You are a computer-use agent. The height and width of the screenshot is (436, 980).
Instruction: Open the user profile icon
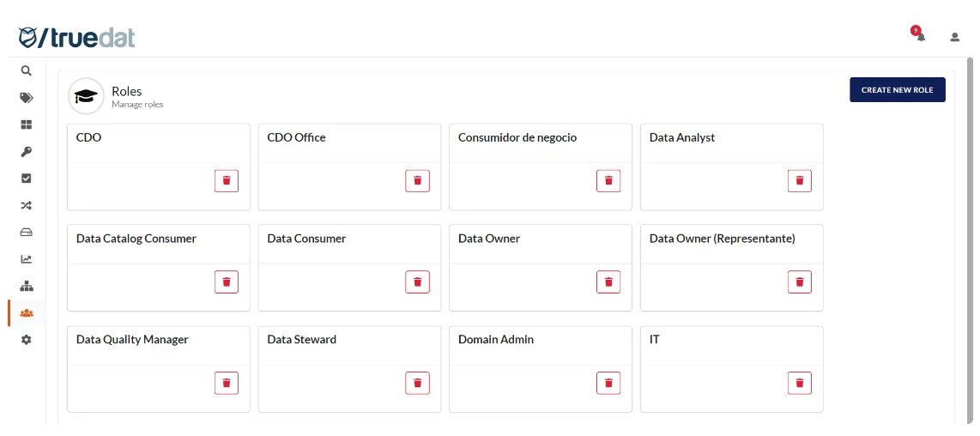point(954,37)
